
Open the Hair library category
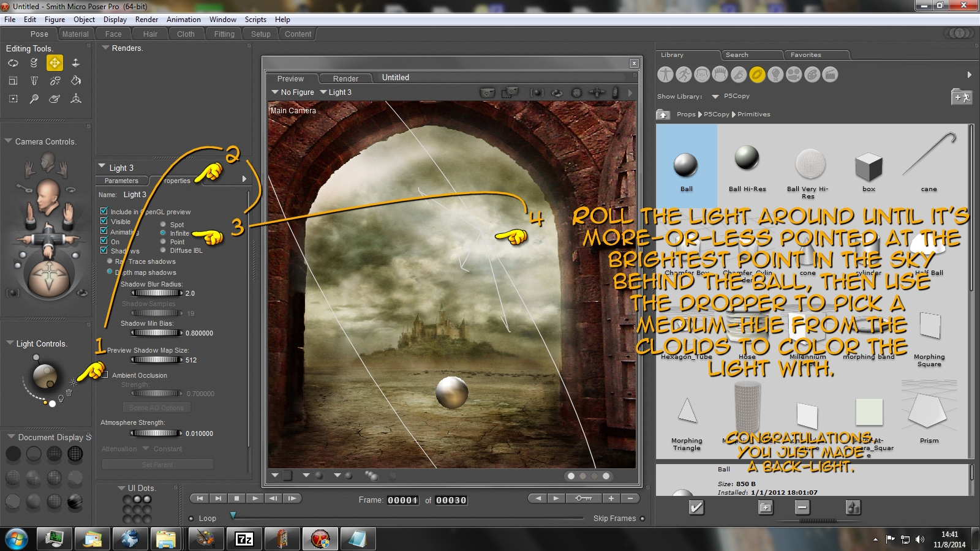pos(720,75)
